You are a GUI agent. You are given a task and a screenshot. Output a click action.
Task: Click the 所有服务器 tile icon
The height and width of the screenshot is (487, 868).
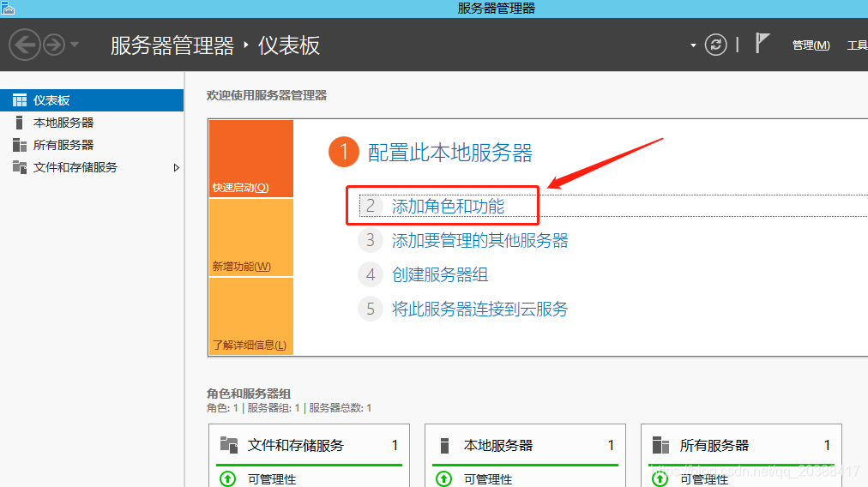(660, 445)
